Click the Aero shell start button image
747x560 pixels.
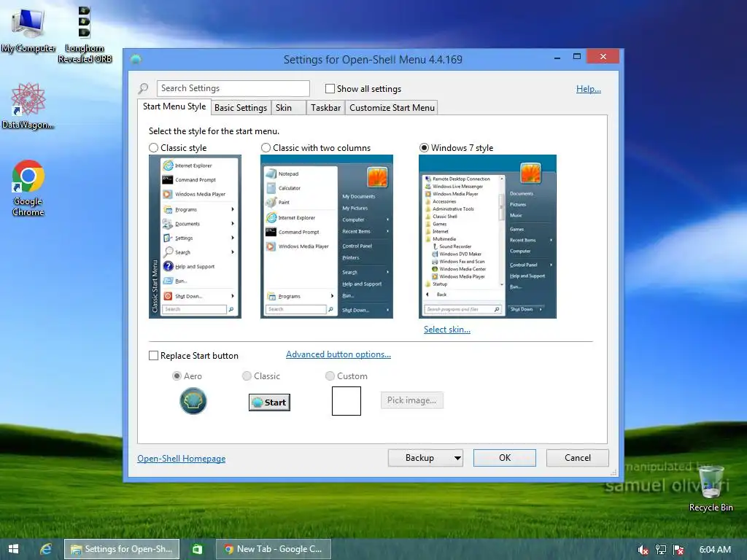193,401
